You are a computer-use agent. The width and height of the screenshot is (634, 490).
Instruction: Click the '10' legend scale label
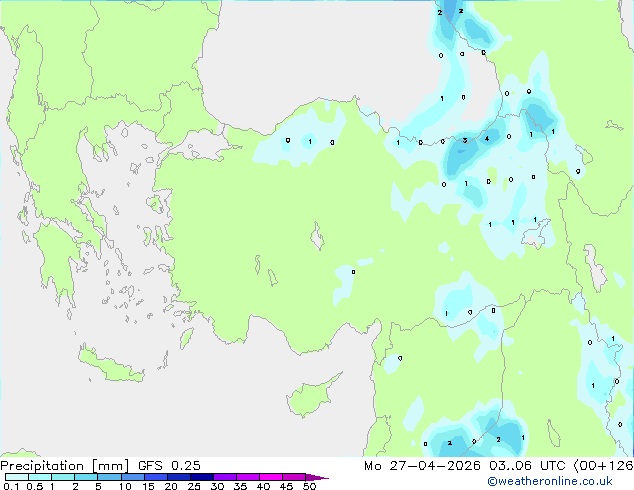pyautogui.click(x=125, y=486)
